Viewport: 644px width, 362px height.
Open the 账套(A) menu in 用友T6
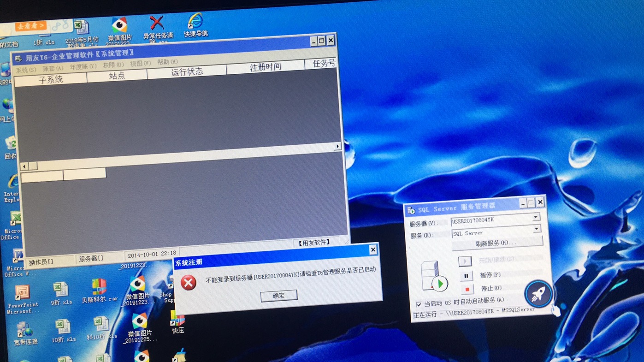[53, 68]
